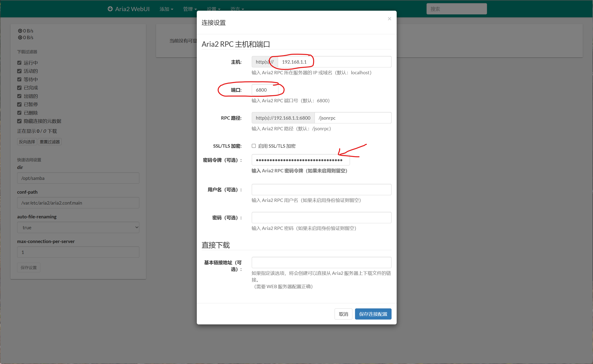Click the max-connection-per-server input field
The image size is (593, 364).
coord(78,252)
